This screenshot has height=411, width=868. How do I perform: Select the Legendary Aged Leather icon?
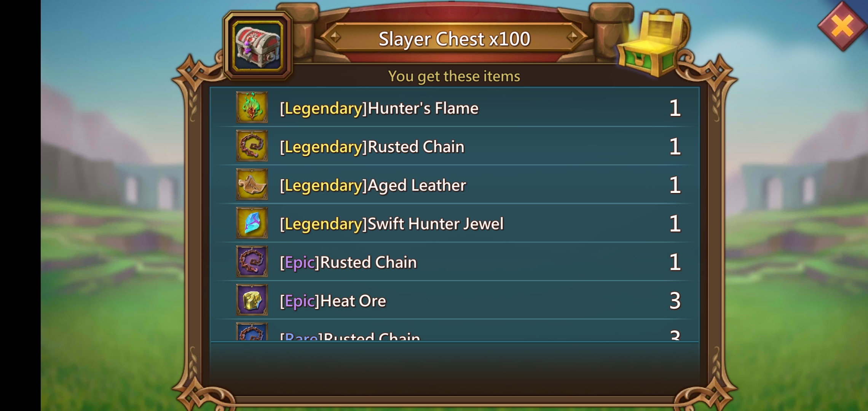[252, 185]
